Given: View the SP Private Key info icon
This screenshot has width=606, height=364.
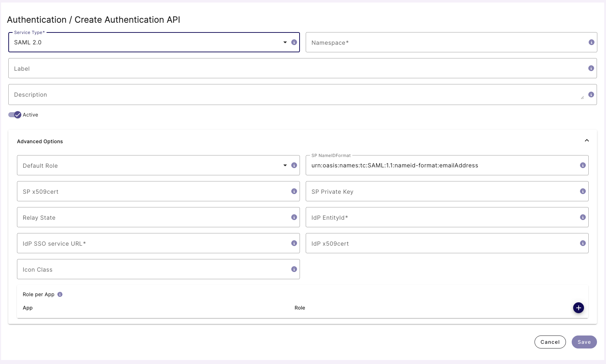Looking at the screenshot, I should [x=583, y=192].
